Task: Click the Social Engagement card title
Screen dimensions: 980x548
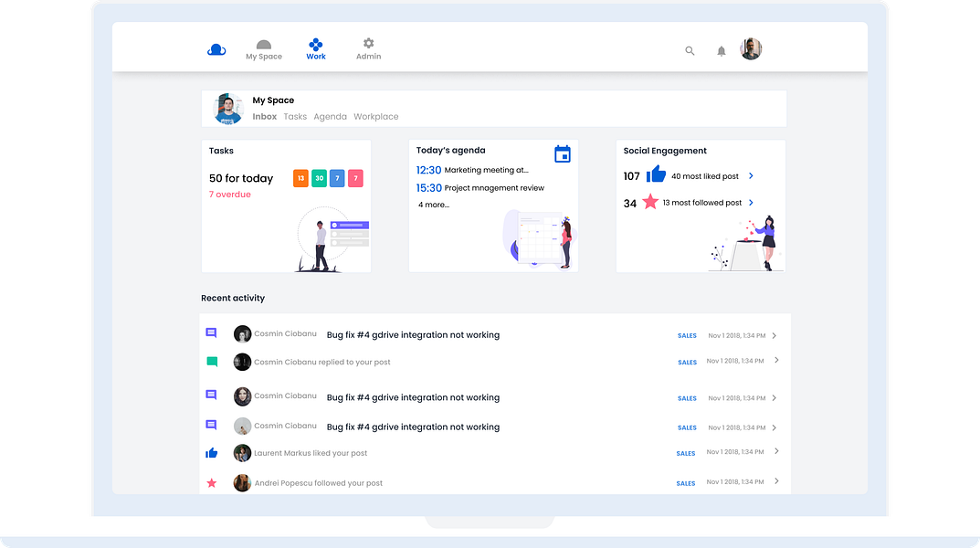Action: click(x=665, y=152)
